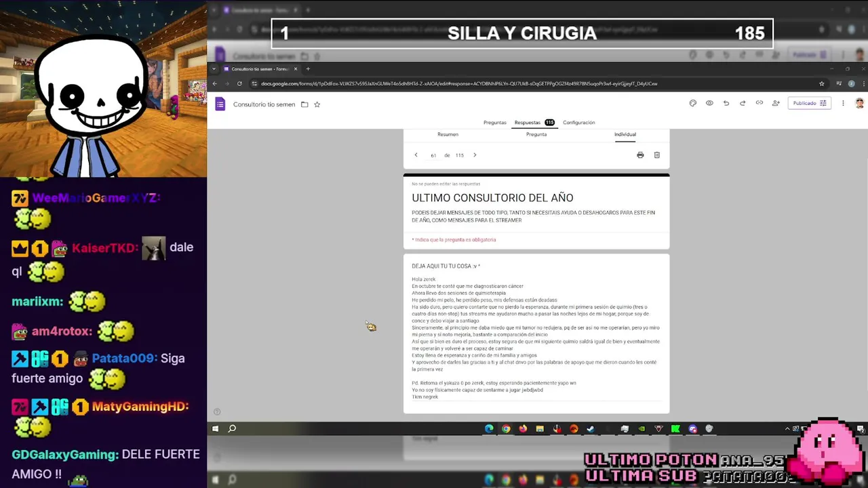
Task: Click chat username am4rotox
Action: pos(61,331)
